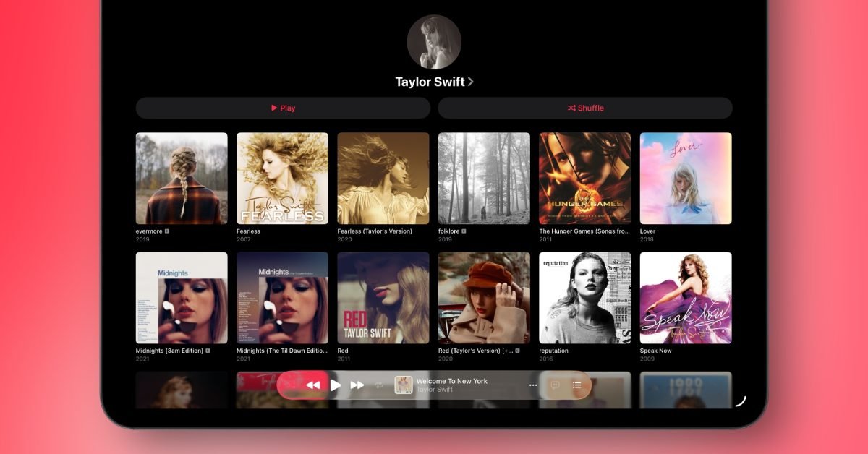
Task: Click the year 2016 under reputation
Action: (x=546, y=359)
